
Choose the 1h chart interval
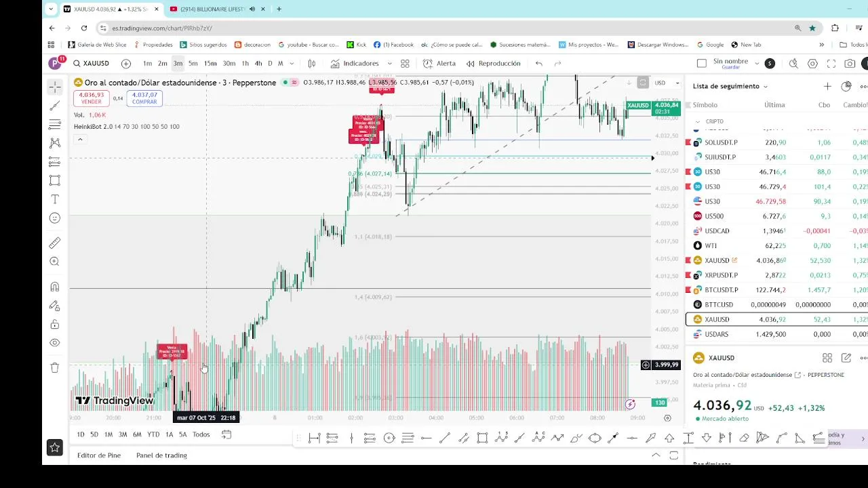(245, 64)
